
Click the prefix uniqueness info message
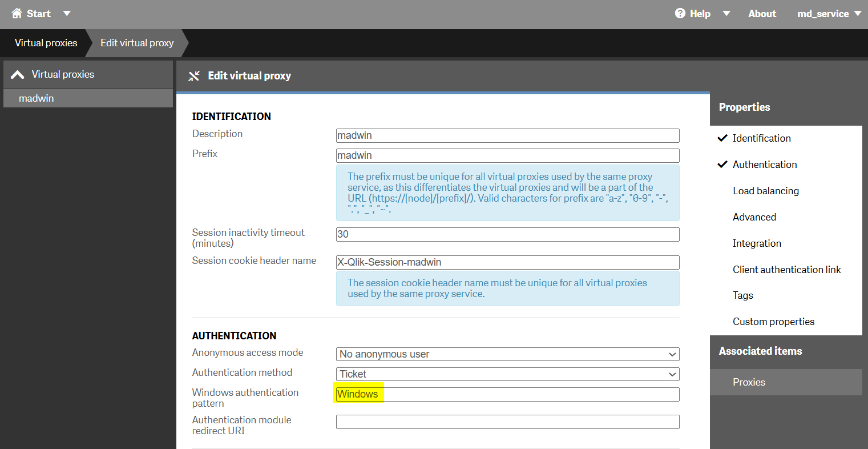click(507, 193)
